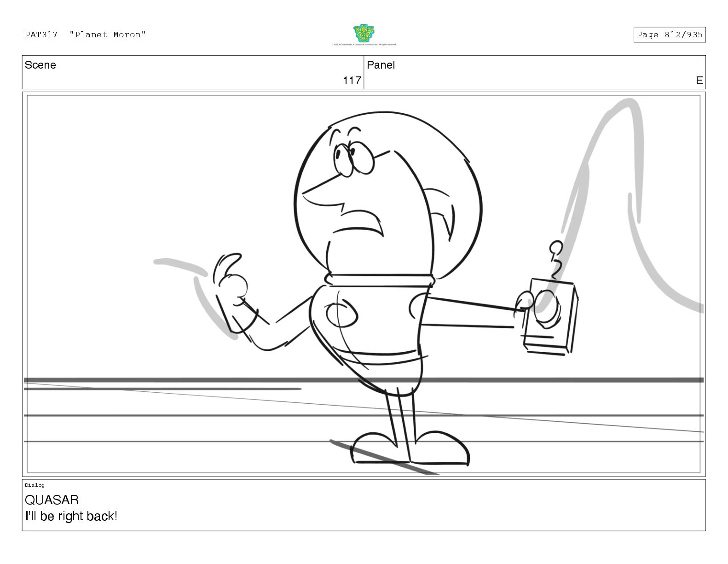Image resolution: width=728 pixels, height=564 pixels.
Task: Click the Patrick Star Show logo
Action: click(364, 34)
